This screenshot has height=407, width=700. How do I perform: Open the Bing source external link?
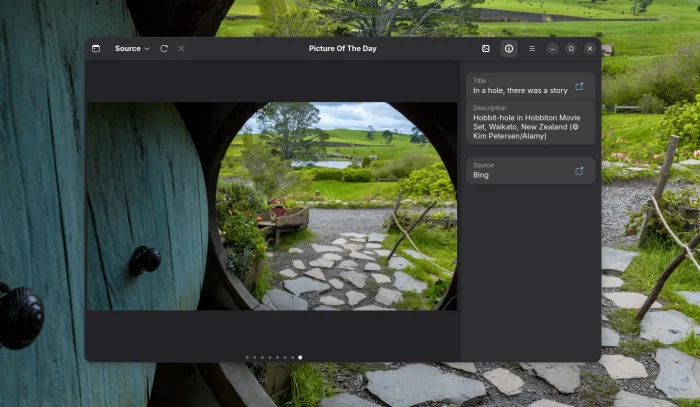[x=579, y=171]
